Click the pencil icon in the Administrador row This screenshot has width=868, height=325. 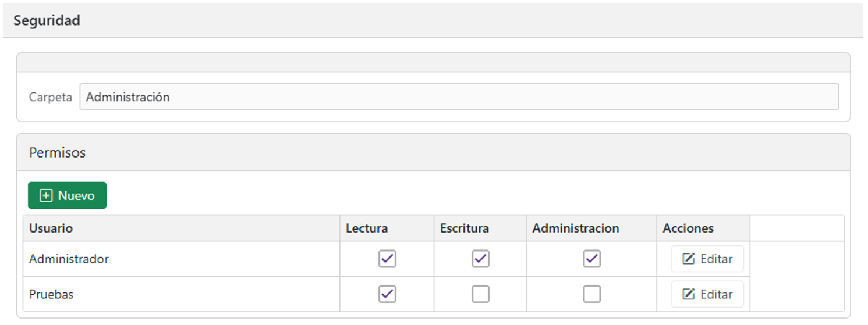coord(689,259)
